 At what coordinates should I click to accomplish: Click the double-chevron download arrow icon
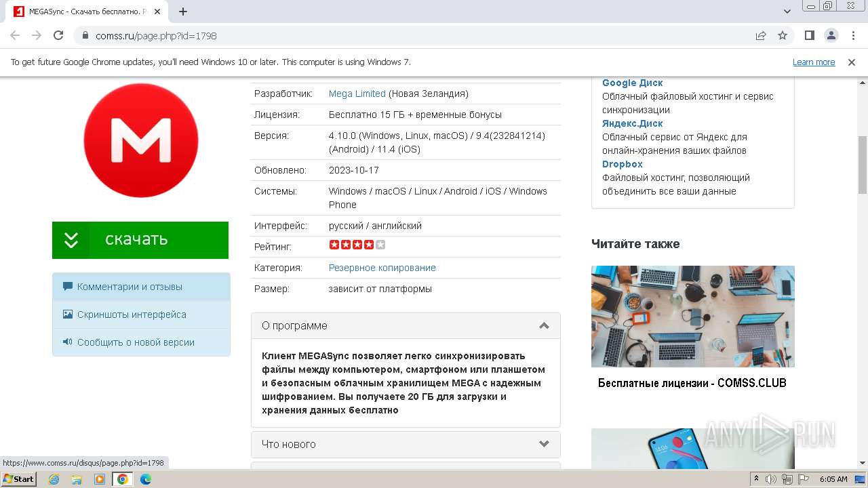[71, 240]
